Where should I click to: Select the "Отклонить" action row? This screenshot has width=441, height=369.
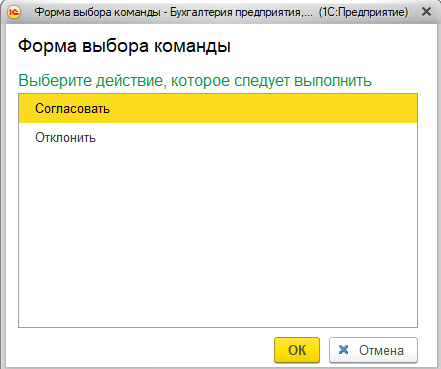218,137
